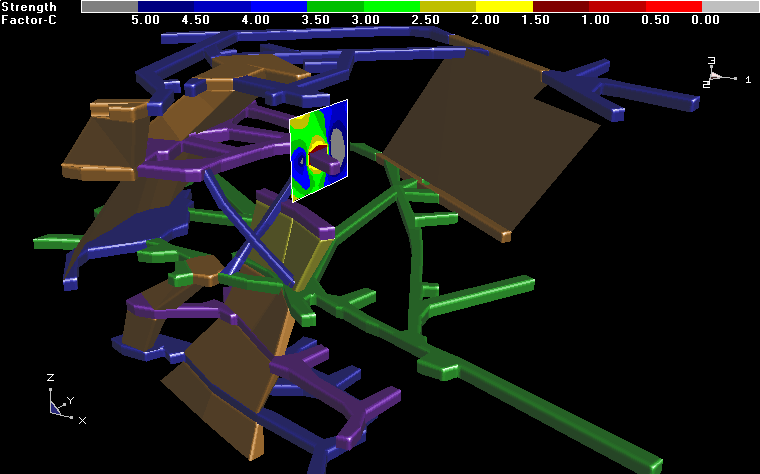Pick the bright red legend swatch
Viewport: 760px width, 474px height.
point(674,6)
